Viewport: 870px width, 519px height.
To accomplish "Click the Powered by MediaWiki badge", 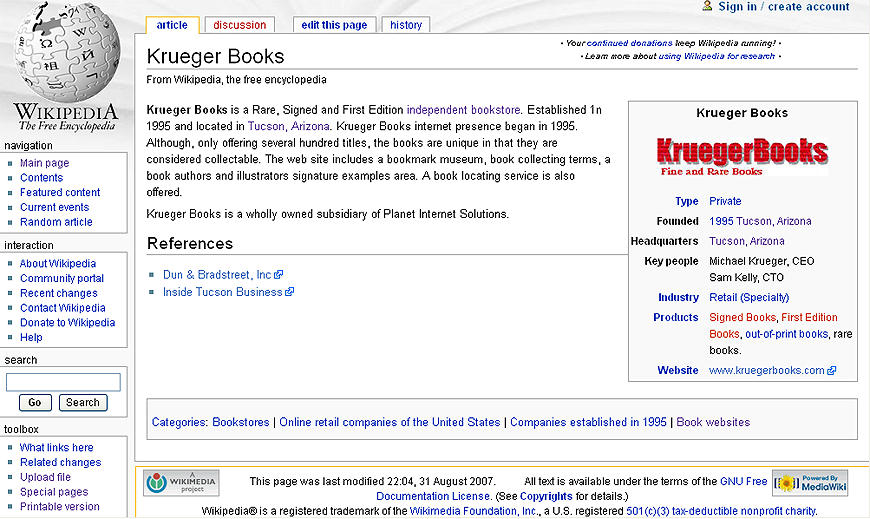I will point(811,483).
